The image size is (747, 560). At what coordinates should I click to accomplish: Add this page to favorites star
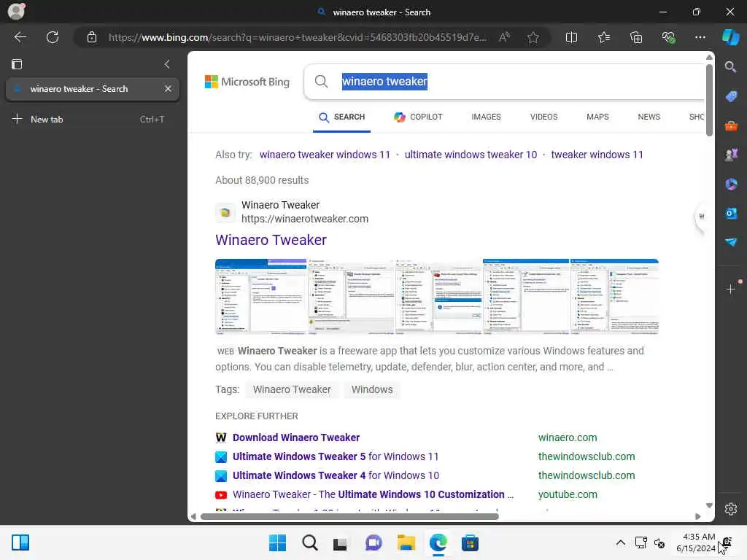point(533,37)
